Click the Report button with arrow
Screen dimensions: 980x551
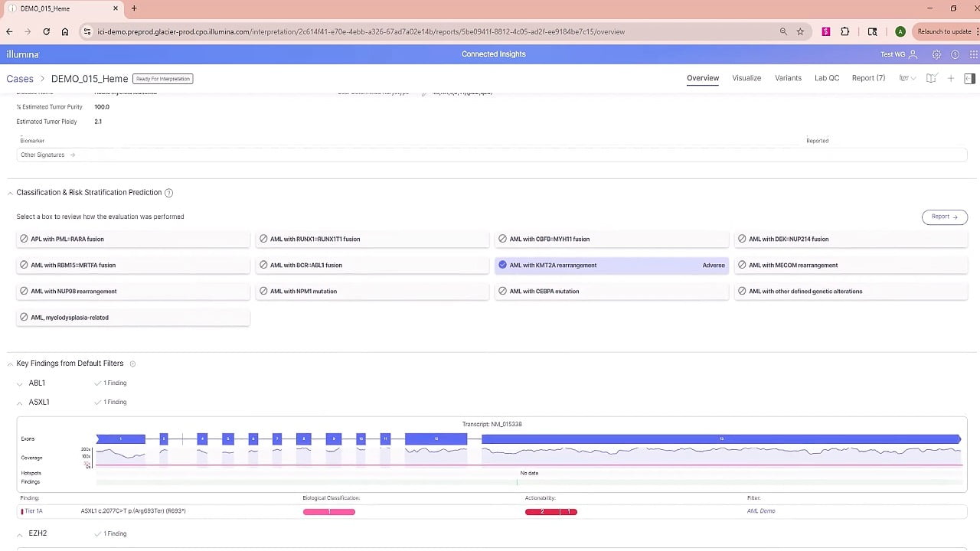(944, 217)
